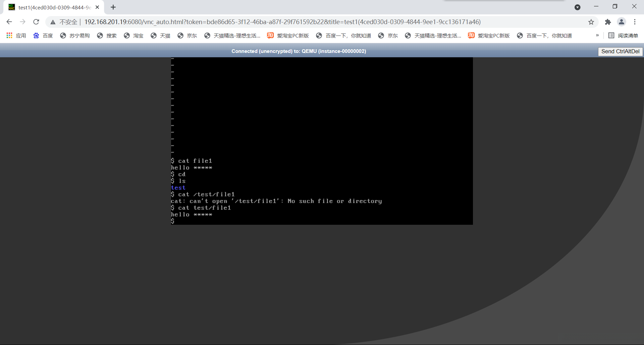Click the Connected to QEMU status text
This screenshot has width=644, height=345.
[x=299, y=51]
